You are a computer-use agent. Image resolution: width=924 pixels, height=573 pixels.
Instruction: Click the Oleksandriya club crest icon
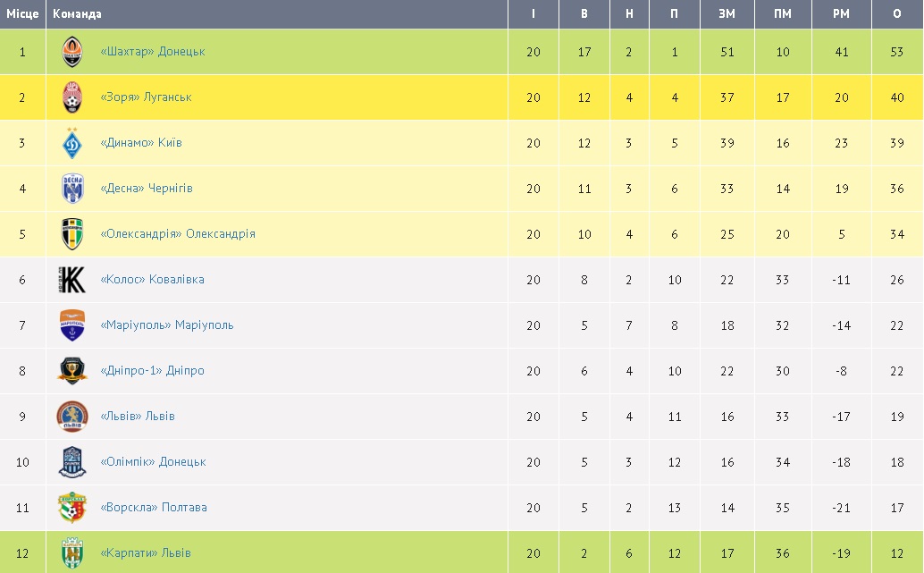72,234
